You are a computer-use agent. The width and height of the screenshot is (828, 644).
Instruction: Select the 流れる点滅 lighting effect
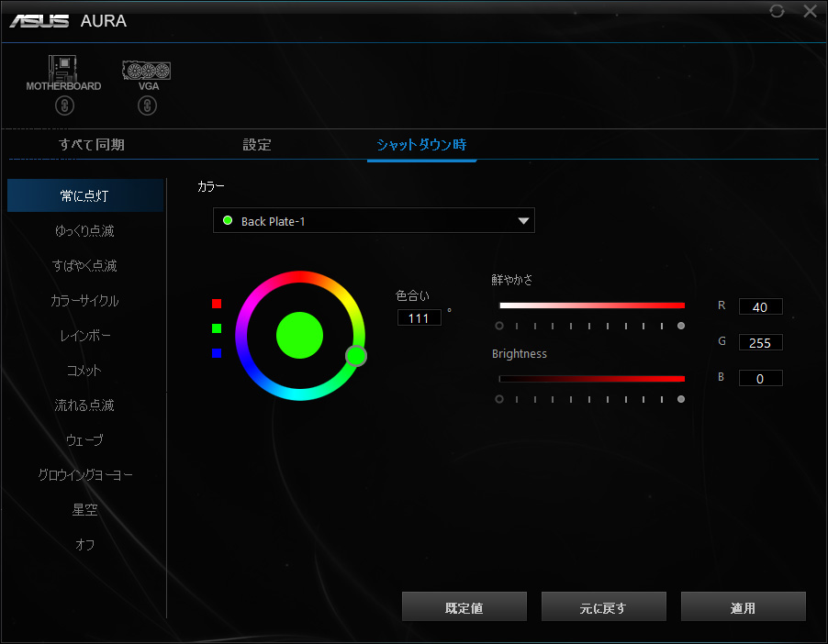(x=85, y=405)
